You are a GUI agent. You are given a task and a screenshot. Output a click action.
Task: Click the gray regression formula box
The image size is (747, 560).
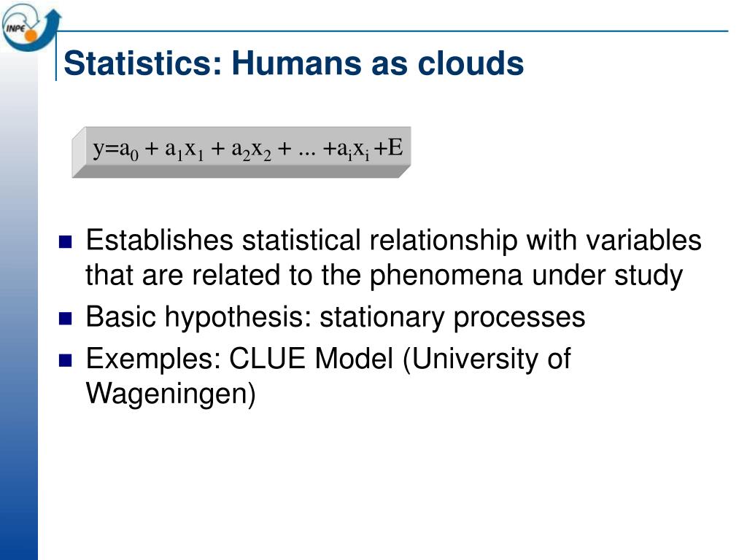241,152
